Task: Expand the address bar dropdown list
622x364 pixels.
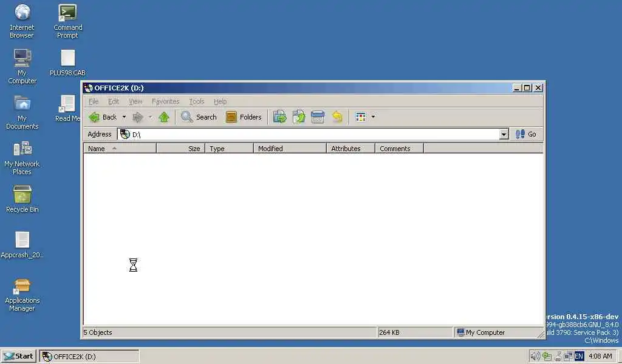Action: pyautogui.click(x=504, y=134)
